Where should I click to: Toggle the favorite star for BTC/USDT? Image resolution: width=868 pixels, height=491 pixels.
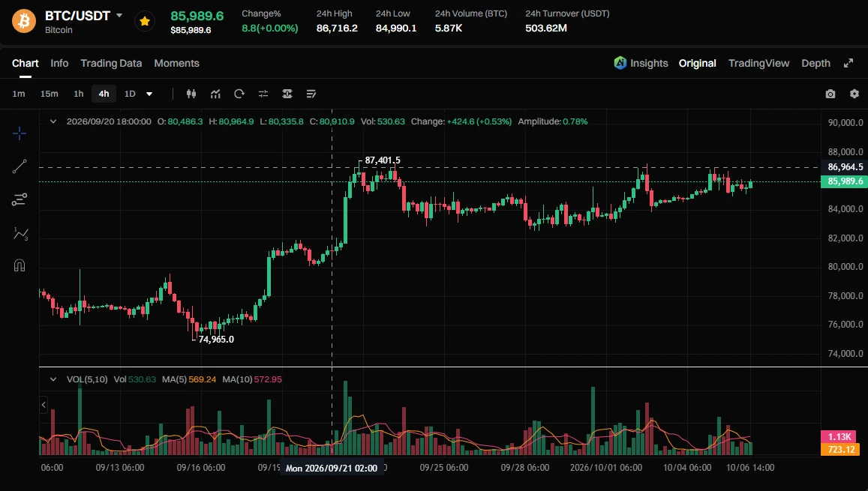(145, 21)
